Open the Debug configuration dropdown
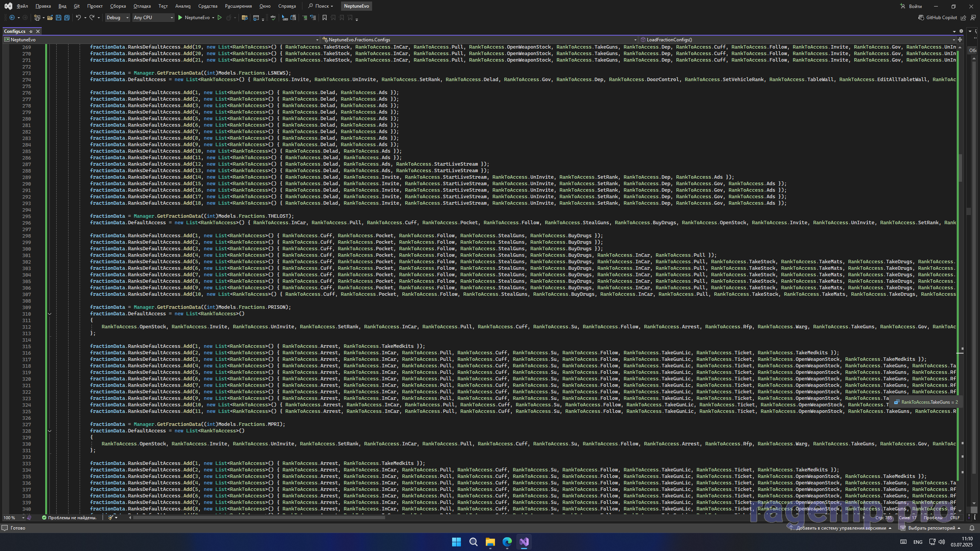Image resolution: width=980 pixels, height=551 pixels. [x=117, y=18]
